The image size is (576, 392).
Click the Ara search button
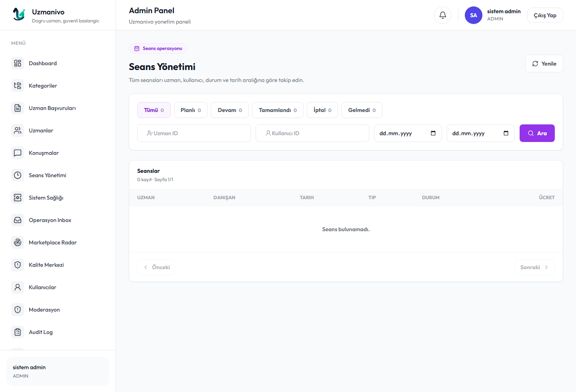click(x=537, y=133)
